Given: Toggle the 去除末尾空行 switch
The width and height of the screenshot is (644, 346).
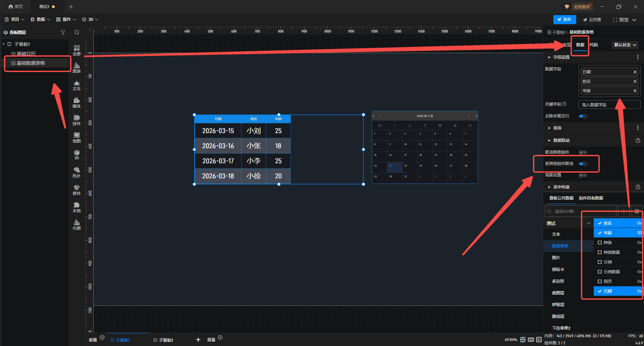Looking at the screenshot, I should tap(583, 116).
